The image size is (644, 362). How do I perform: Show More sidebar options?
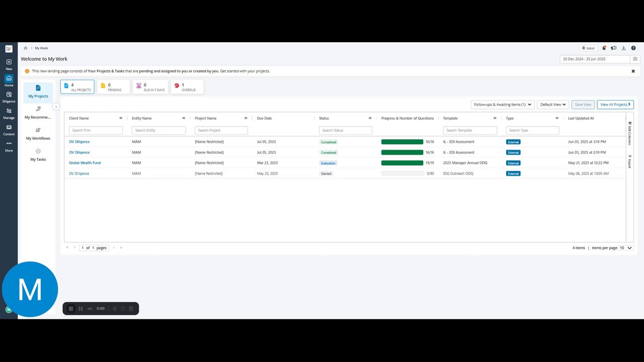point(9,146)
